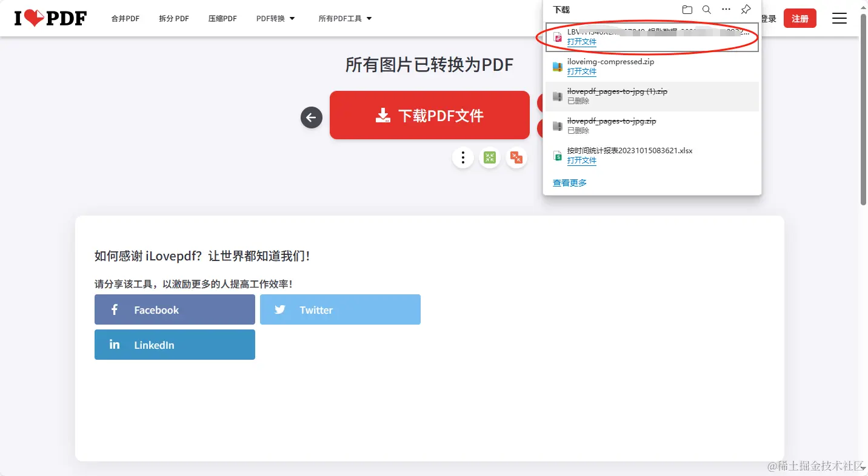Pin the downloads panel
The width and height of the screenshot is (868, 476).
tap(746, 10)
